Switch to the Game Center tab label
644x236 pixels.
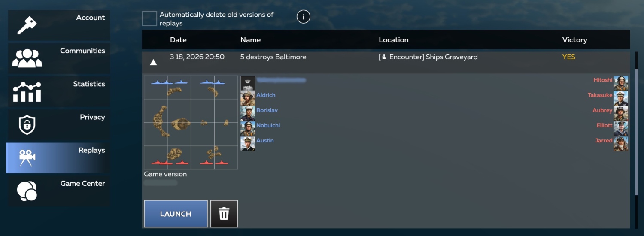point(82,184)
